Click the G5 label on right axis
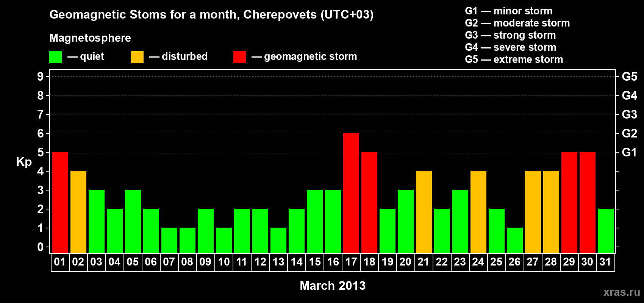This screenshot has width=644, height=303. (x=630, y=77)
